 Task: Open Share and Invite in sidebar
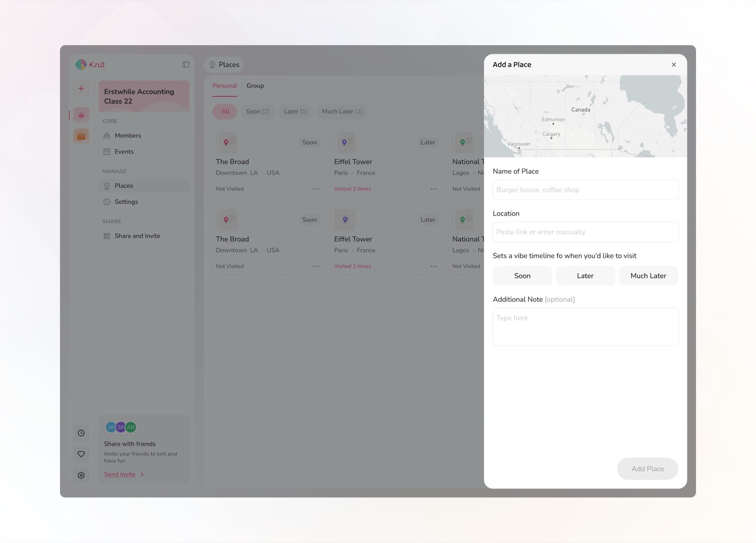coord(144,236)
